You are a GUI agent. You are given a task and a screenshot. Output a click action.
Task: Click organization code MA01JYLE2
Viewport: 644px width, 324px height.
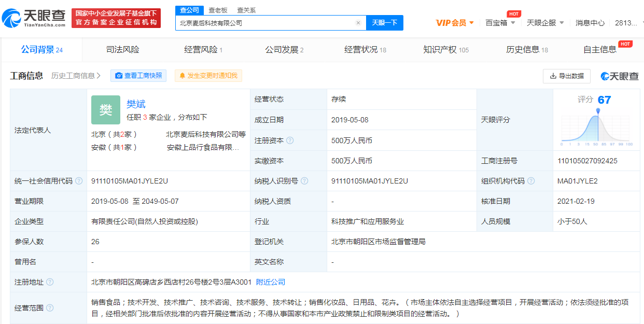tap(578, 181)
